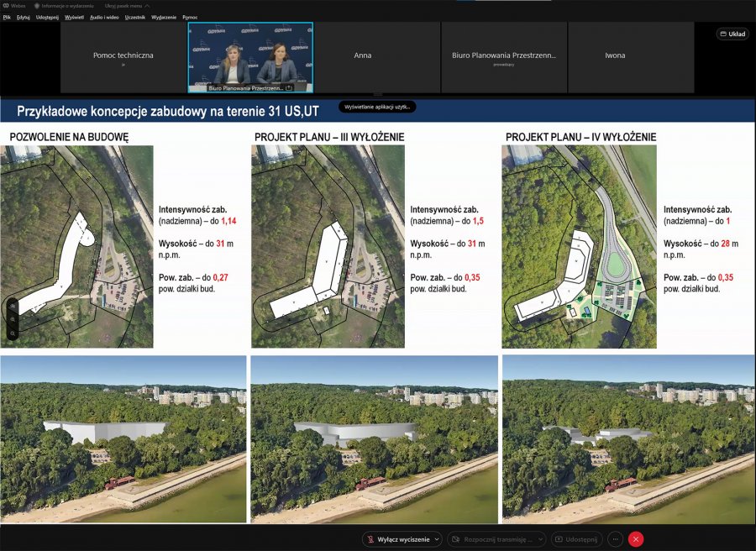This screenshot has height=551, width=756.
Task: Click the red leave meeting button
Action: pyautogui.click(x=636, y=539)
